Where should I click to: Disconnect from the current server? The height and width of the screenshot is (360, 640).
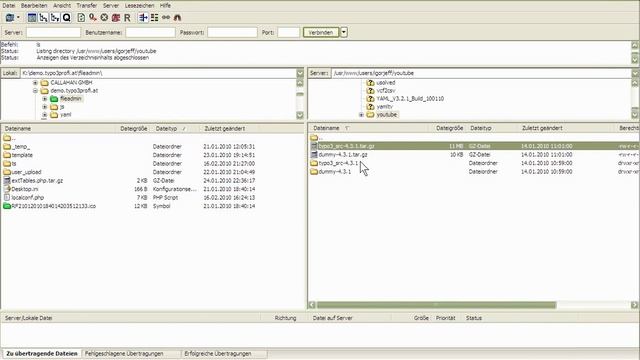[116, 18]
